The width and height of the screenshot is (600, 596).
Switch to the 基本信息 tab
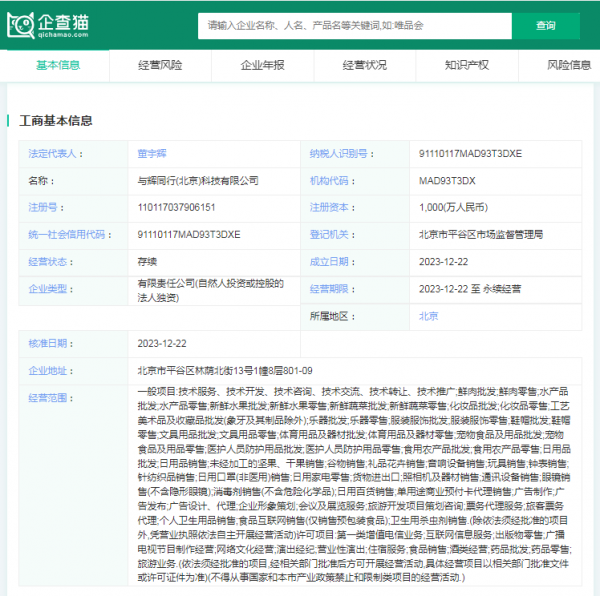point(57,65)
